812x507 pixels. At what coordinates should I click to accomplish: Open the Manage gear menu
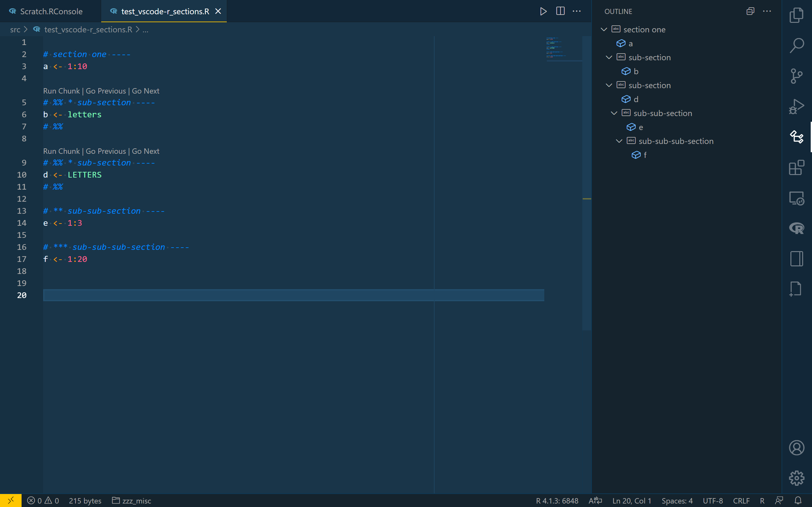coord(796,478)
